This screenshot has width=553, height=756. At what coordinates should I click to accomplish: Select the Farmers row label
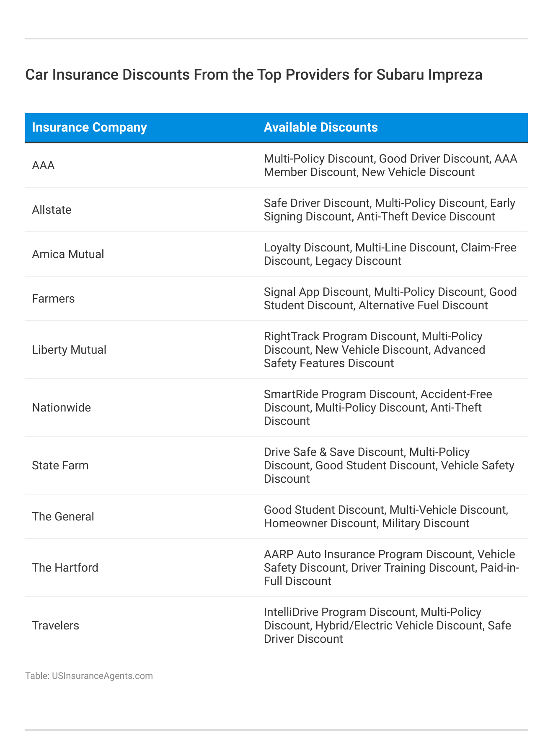[x=53, y=298]
